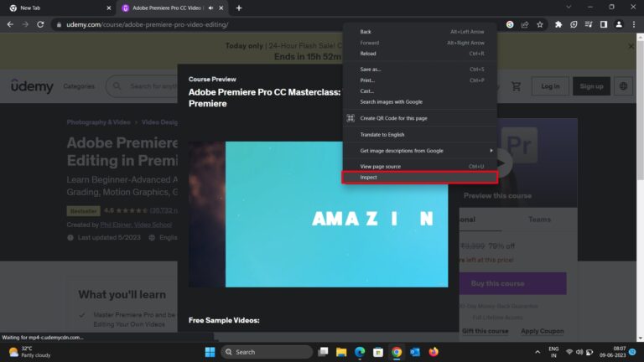Viewport: 644px width, 362px height.
Task: Open Chrome three-dot menu
Action: (x=634, y=24)
